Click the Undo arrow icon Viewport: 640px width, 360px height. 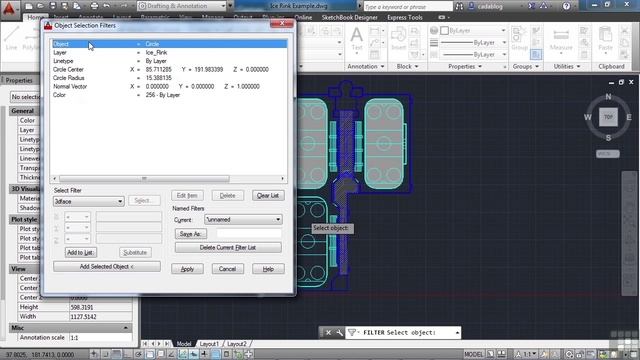click(x=107, y=6)
